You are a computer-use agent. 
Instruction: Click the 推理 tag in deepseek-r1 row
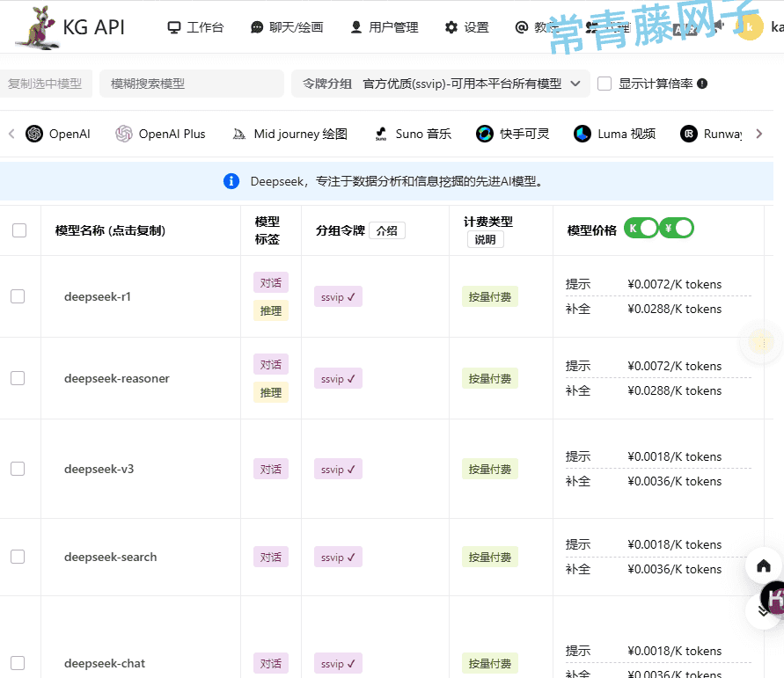coord(271,310)
